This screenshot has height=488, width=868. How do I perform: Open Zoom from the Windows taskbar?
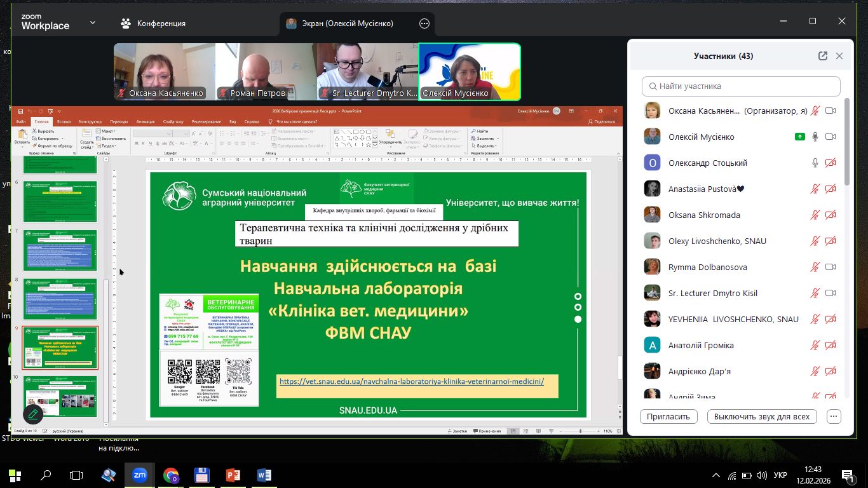139,475
